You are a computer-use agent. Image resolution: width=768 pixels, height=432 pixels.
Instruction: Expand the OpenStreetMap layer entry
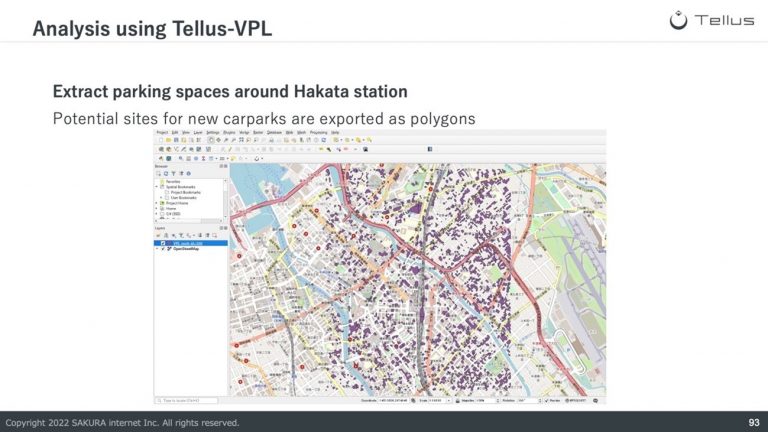pos(157,249)
